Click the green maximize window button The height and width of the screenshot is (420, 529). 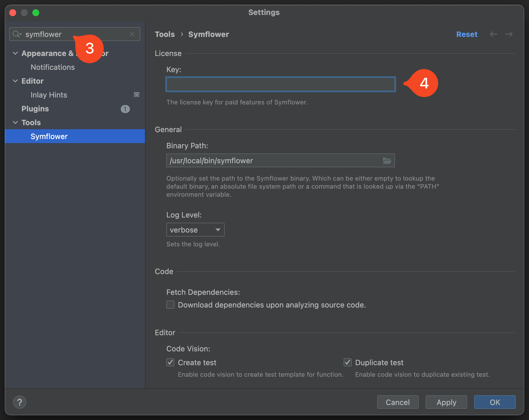click(x=36, y=12)
